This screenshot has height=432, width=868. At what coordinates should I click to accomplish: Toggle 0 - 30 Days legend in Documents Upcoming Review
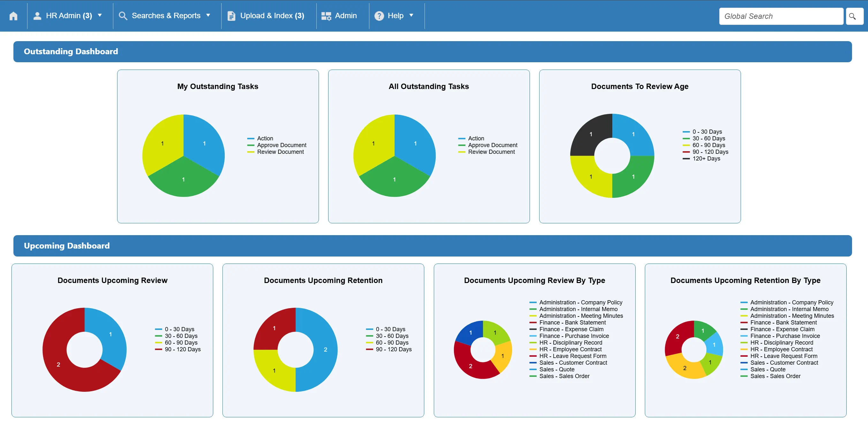174,329
